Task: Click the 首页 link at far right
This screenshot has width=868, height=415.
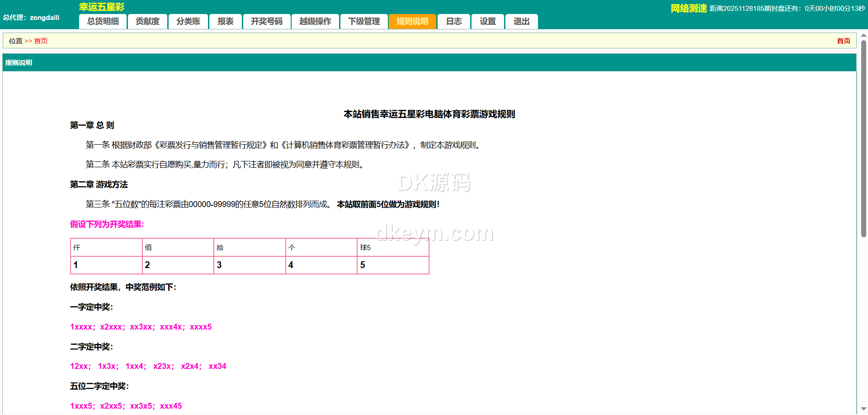Action: point(843,41)
